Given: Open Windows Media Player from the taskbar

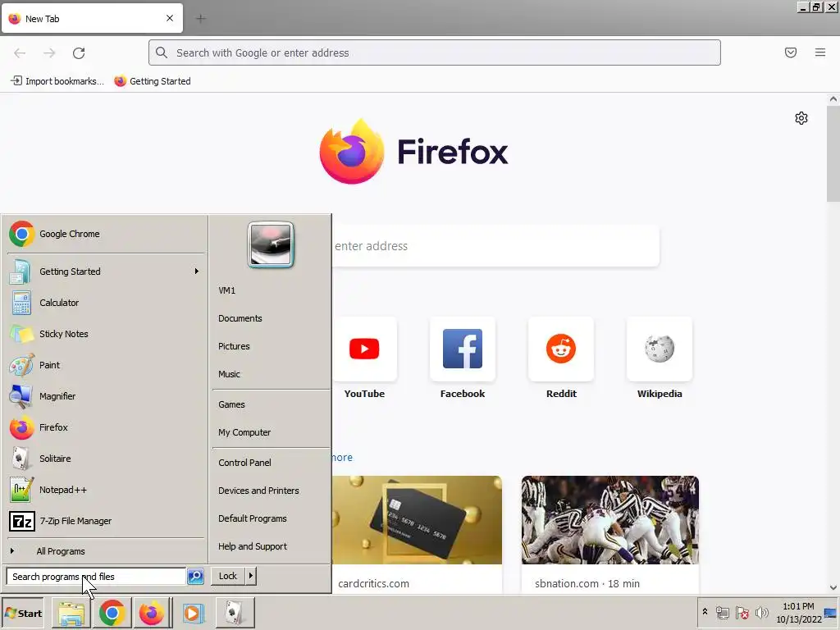Looking at the screenshot, I should pos(193,613).
